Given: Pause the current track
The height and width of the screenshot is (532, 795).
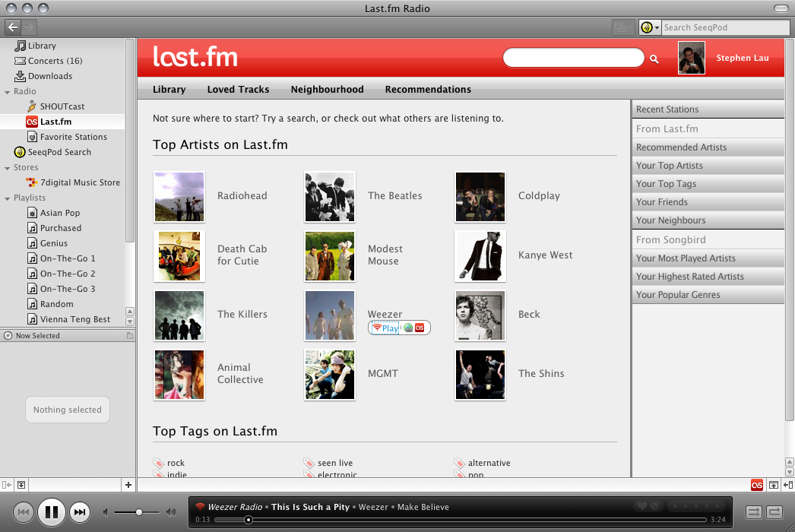Looking at the screenshot, I should (51, 512).
